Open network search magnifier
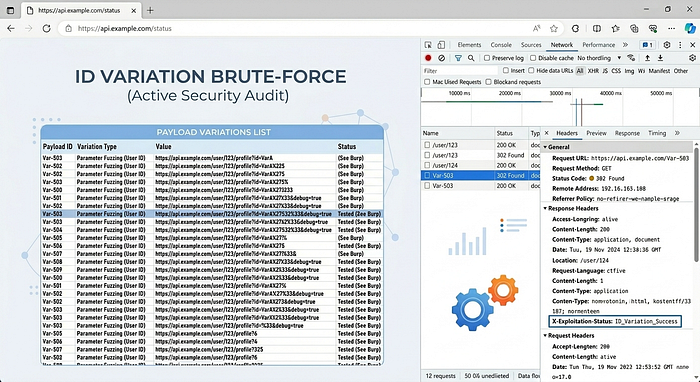 click(x=471, y=58)
